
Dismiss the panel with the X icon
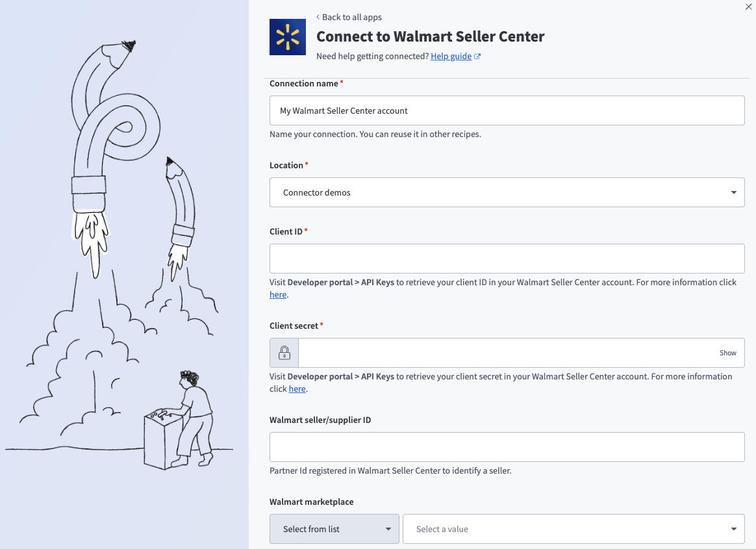tap(748, 7)
